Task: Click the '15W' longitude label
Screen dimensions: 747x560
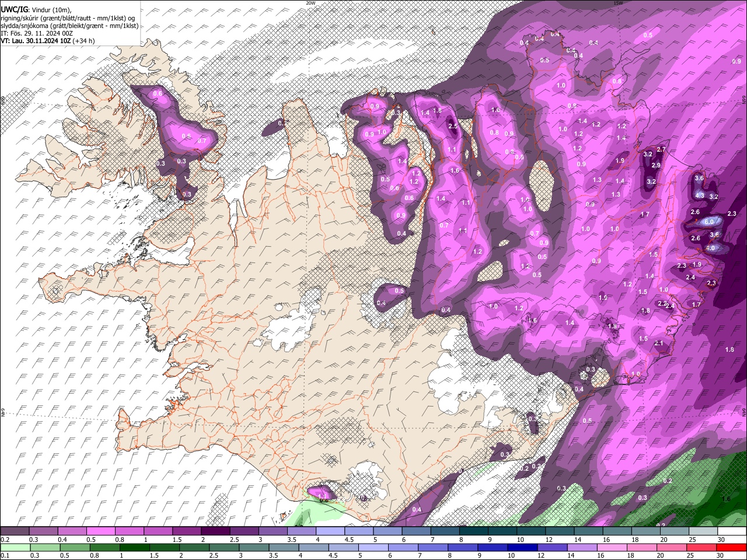Action: click(x=619, y=3)
